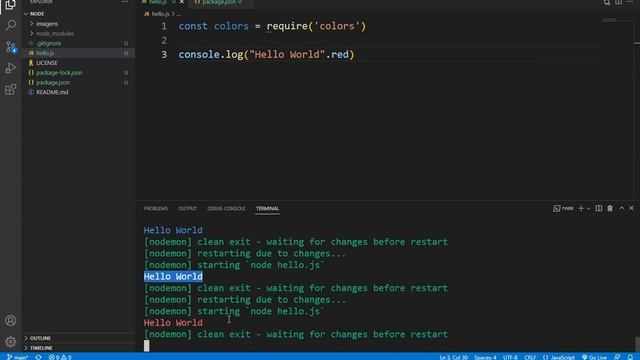Click the 'colors' string on line 1
Screen dimensions: 640x360
click(x=337, y=26)
